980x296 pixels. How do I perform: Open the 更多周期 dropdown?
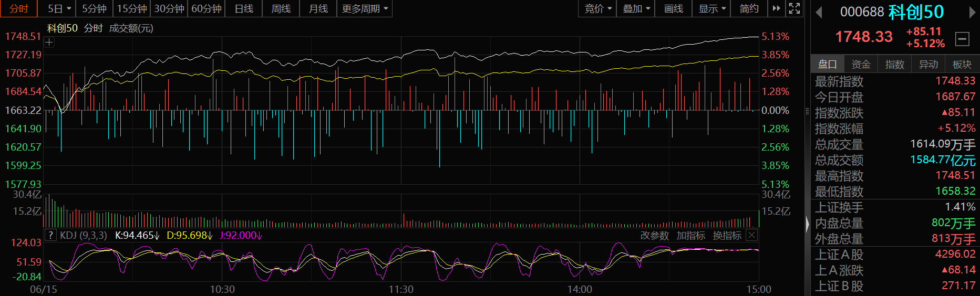[x=365, y=8]
